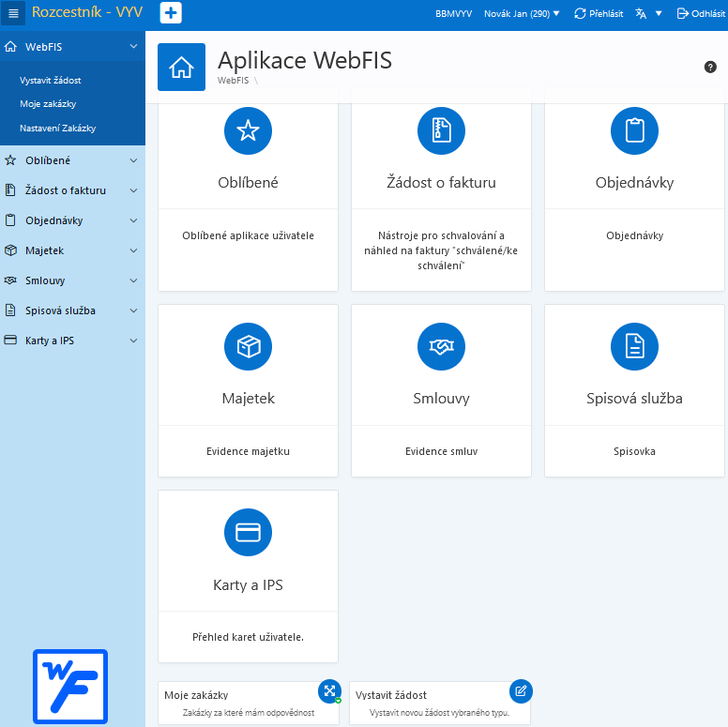
Task: Expand the Žádost o fakturu sidebar chevron
Action: coord(134,190)
